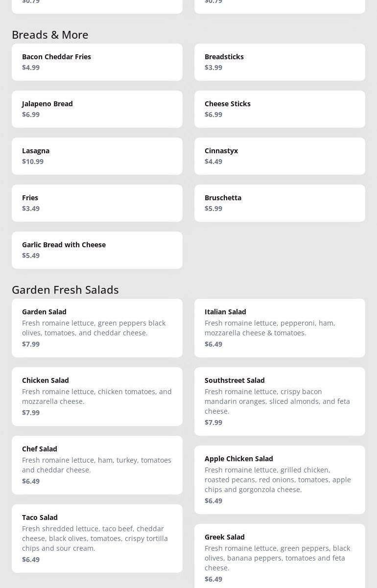
Task: Choose Jalapeno Bread for $6.99
Action: click(97, 109)
